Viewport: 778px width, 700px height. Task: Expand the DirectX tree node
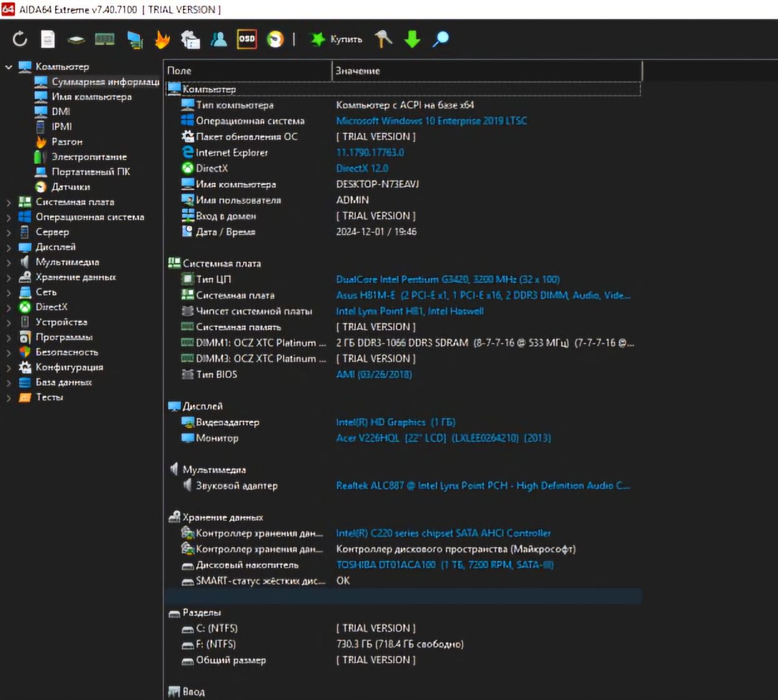(x=9, y=307)
